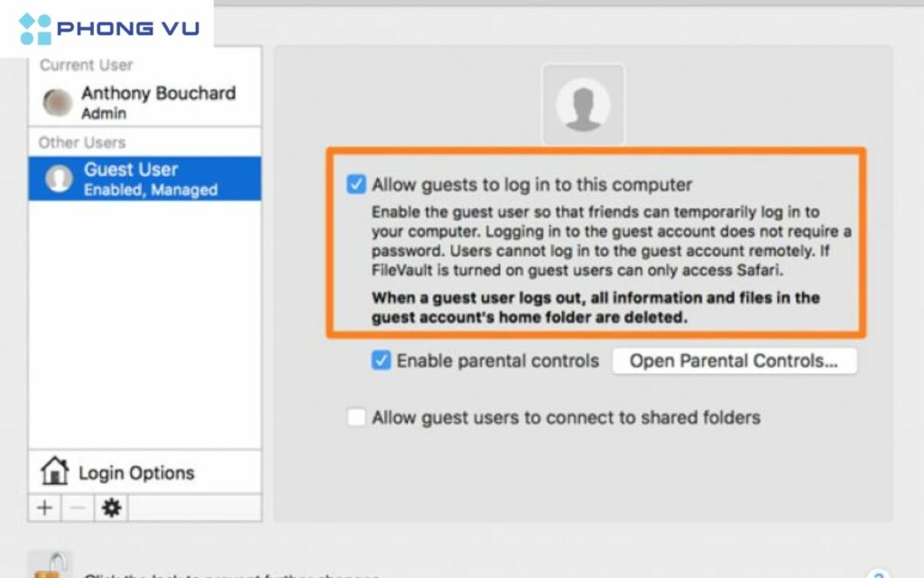Open the Login Options text entry
This screenshot has width=924, height=578.
[135, 472]
